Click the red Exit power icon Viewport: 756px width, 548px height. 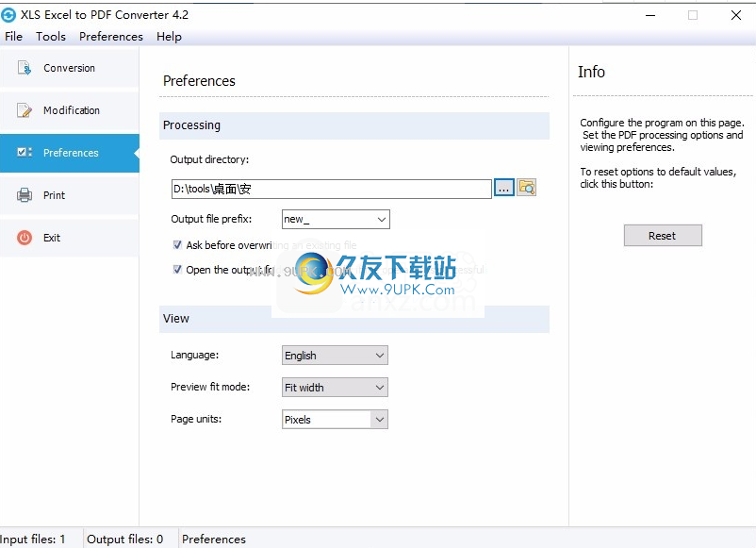(25, 238)
